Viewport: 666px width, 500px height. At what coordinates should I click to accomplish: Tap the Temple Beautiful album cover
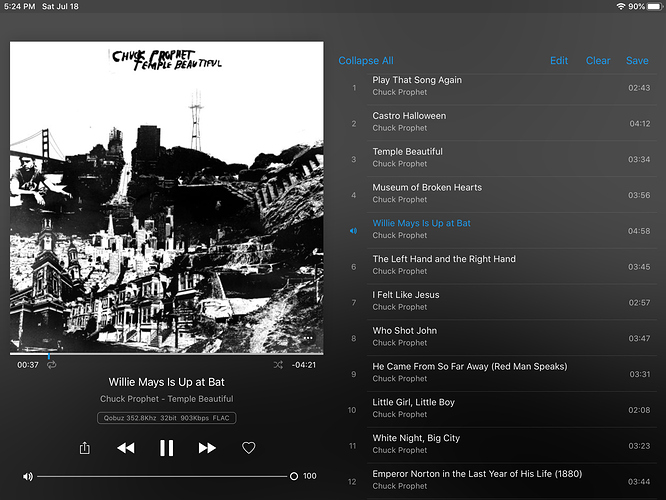point(166,198)
